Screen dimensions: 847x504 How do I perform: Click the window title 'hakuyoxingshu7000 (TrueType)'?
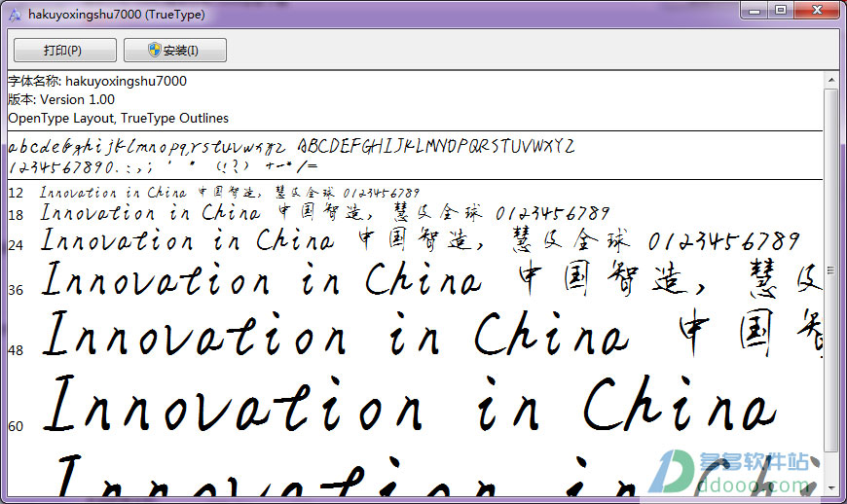(x=117, y=15)
